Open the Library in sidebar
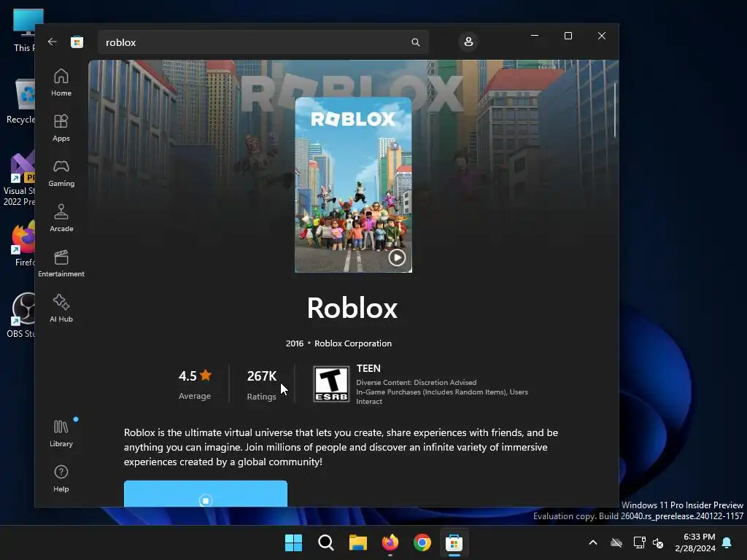The image size is (747, 560). (x=61, y=433)
